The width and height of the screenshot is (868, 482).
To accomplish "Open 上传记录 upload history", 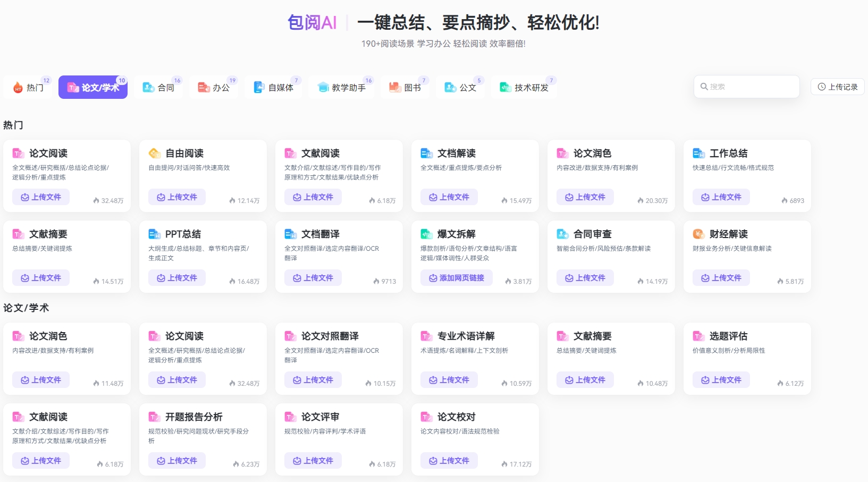I will (x=837, y=87).
